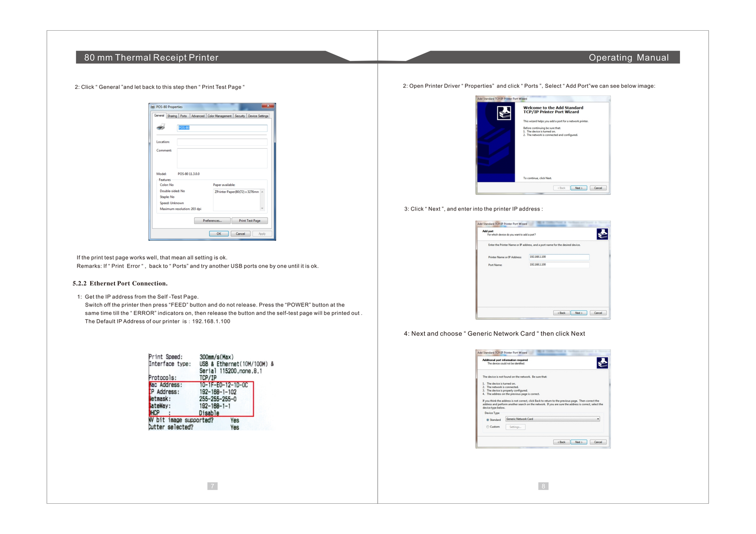
Task: Open printer Preferences button
Action: (x=212, y=220)
